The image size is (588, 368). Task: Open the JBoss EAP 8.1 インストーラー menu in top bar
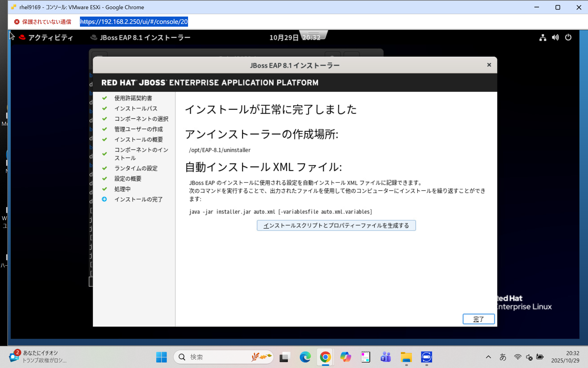[x=141, y=37]
